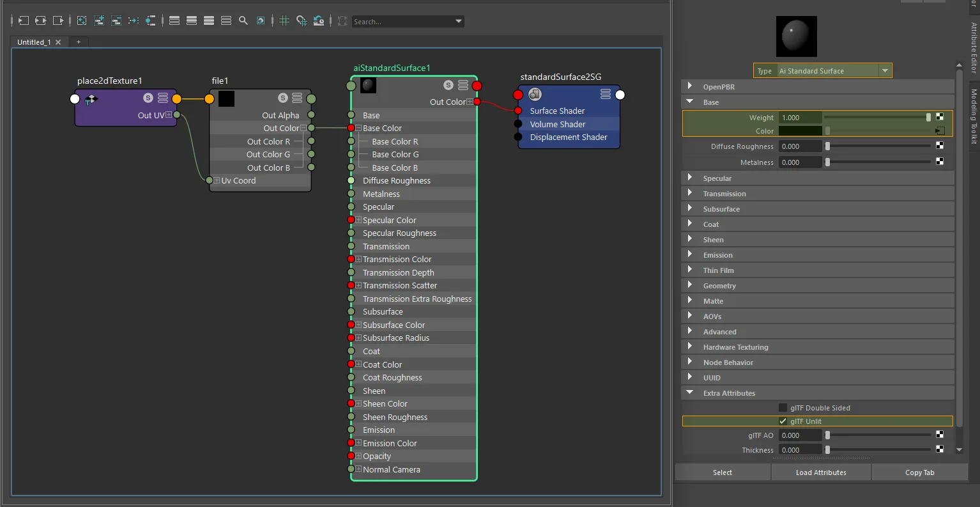Solo the aiStandardSurface1 node with S icon
This screenshot has height=507, width=980.
[x=448, y=85]
